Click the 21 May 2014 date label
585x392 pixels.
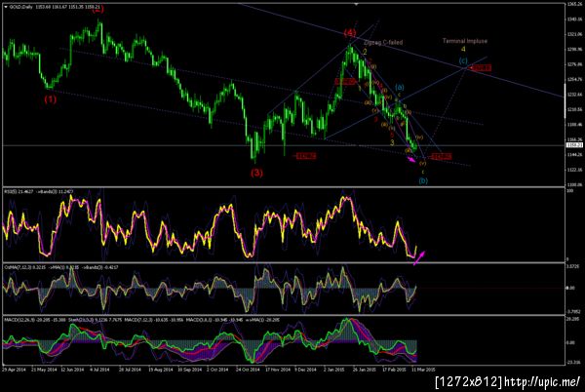tap(44, 370)
